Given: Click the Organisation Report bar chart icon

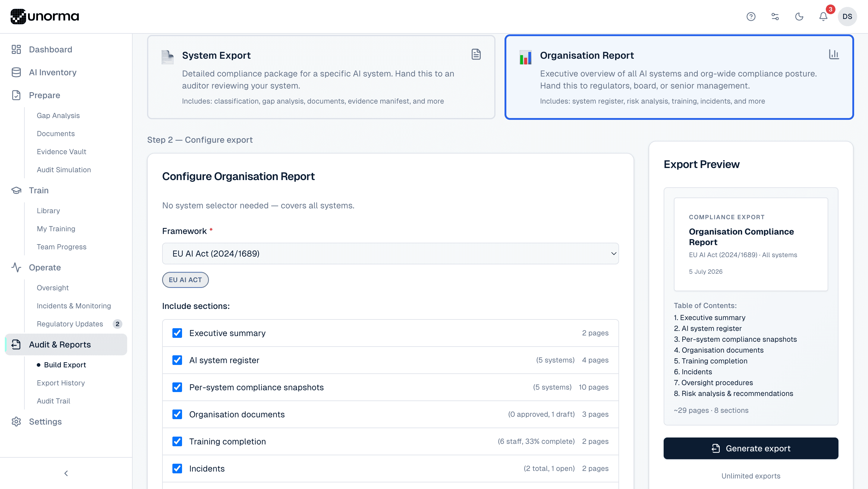Looking at the screenshot, I should click(834, 54).
